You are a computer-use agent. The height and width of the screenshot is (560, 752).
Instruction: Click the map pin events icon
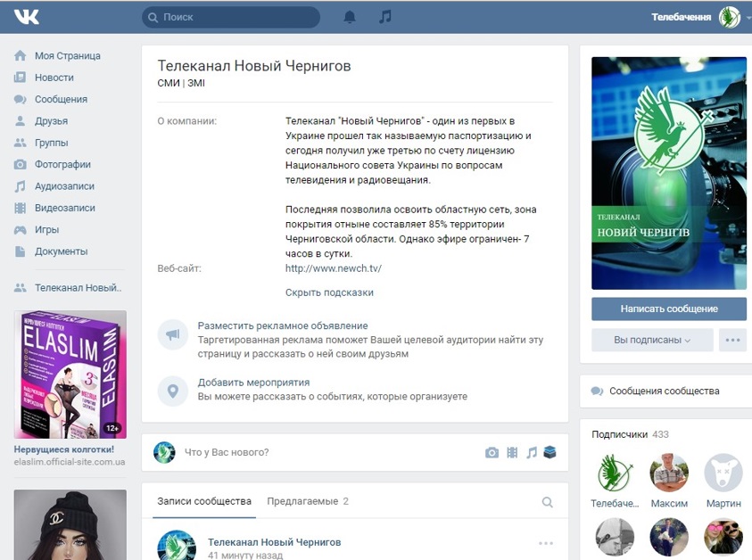pyautogui.click(x=173, y=391)
